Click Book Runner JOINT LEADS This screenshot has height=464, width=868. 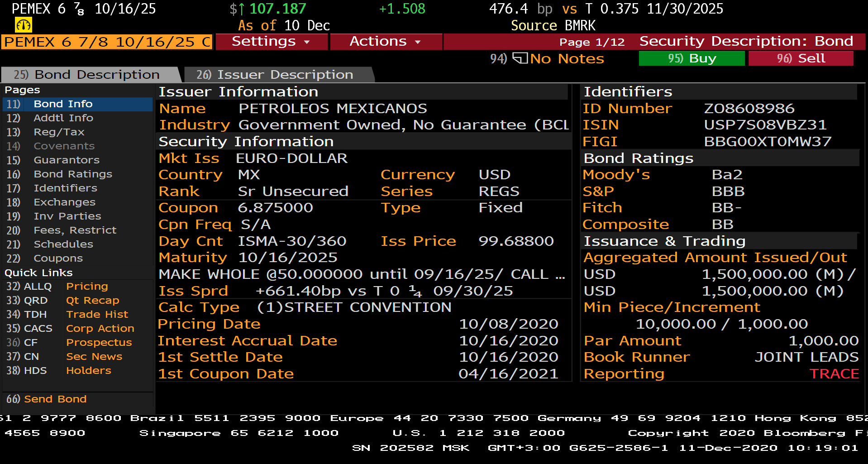coord(806,357)
